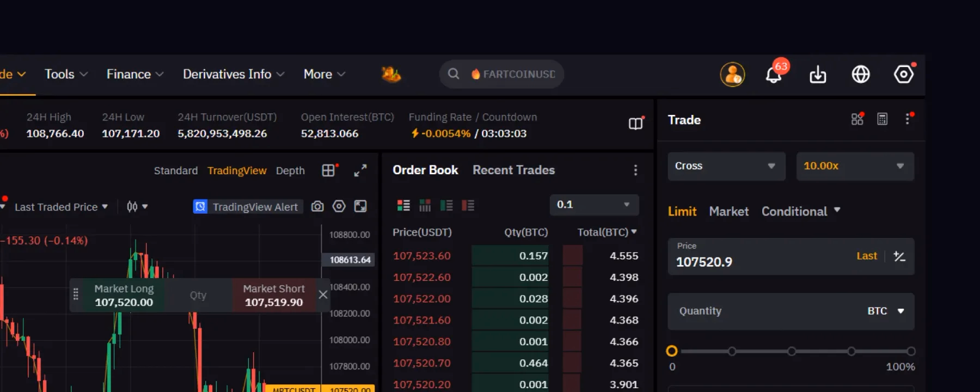Expand Last Traded Price dropdown
The image size is (980, 392).
click(61, 207)
